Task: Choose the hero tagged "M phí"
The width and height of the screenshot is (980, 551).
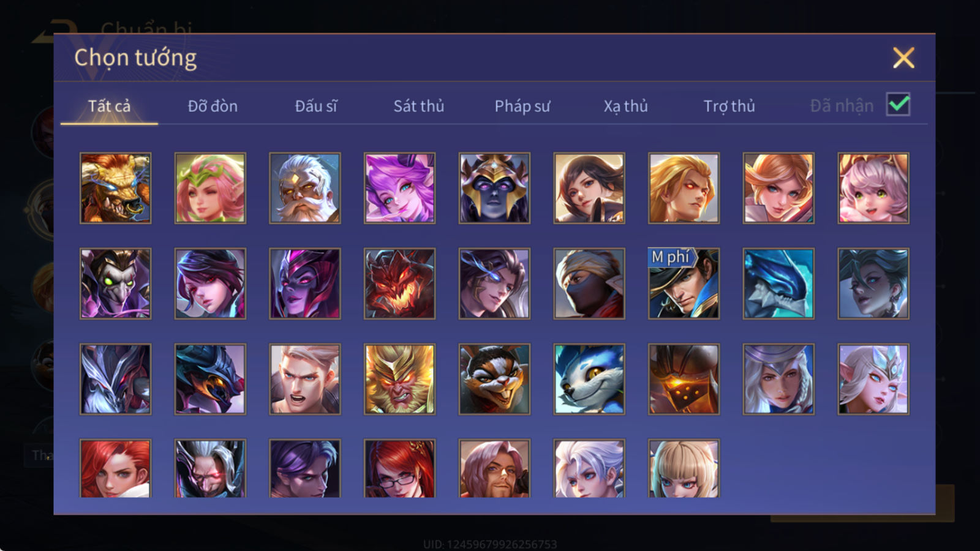Action: (x=684, y=283)
